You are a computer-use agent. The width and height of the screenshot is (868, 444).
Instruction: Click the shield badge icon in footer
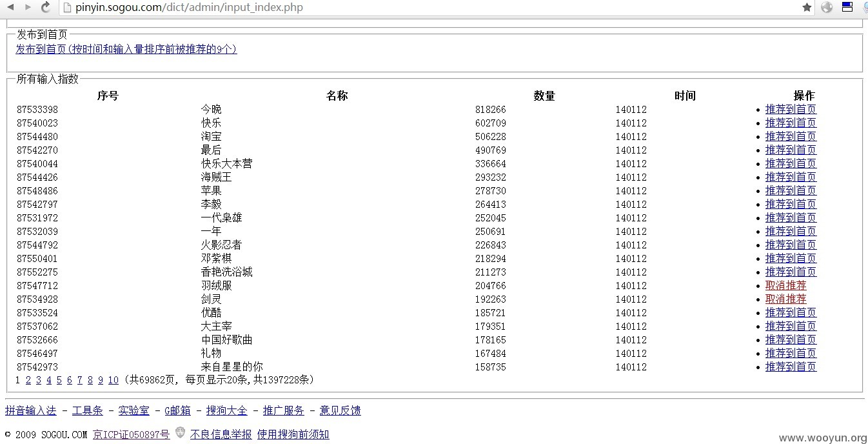point(180,433)
